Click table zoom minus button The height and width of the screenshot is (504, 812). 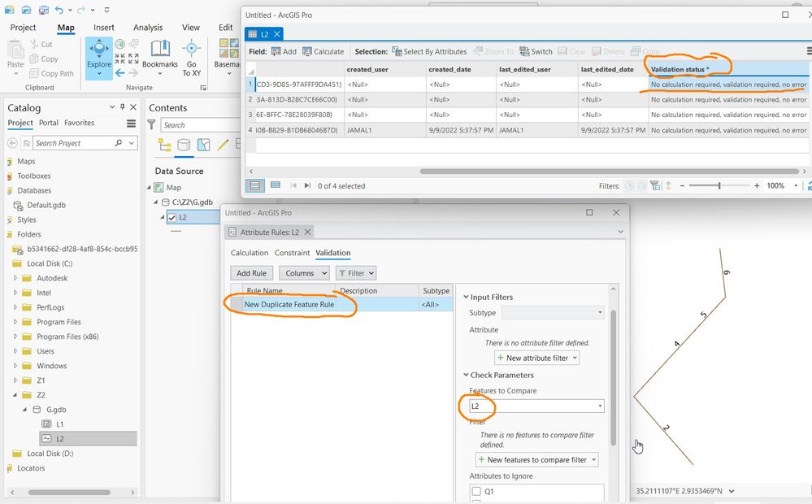pyautogui.click(x=682, y=185)
